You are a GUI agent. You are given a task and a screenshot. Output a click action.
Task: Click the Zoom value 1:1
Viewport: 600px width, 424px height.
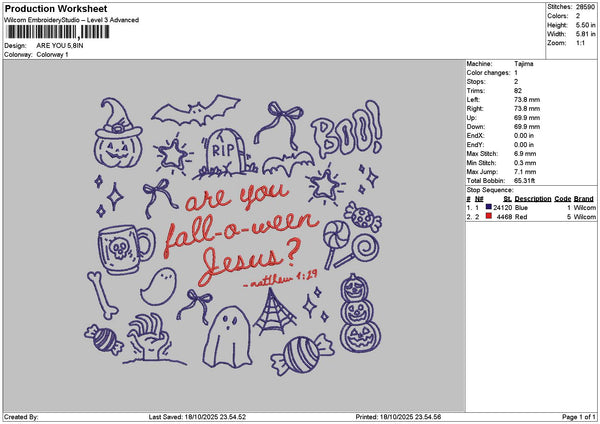click(x=580, y=43)
